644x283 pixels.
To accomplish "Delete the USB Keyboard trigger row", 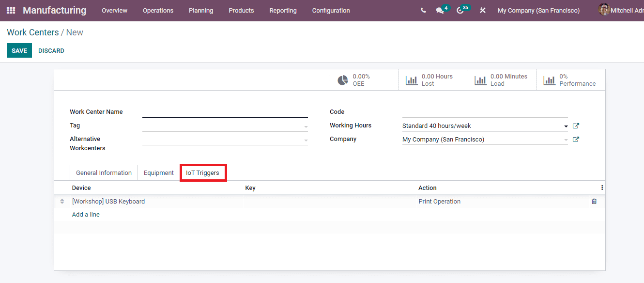I will 594,201.
